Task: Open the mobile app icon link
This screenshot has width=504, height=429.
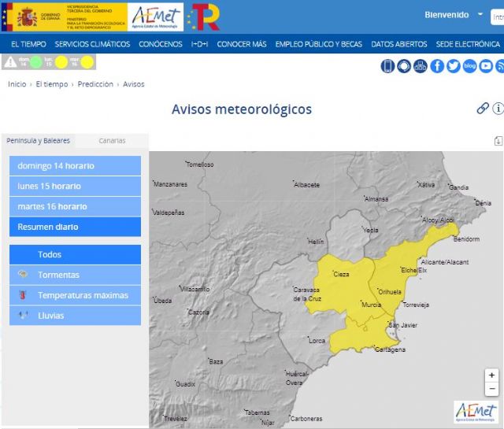Action: coord(387,66)
